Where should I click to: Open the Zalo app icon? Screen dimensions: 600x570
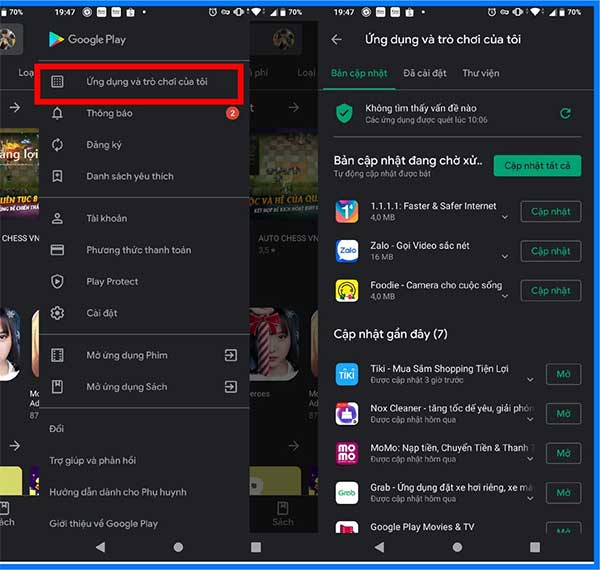[347, 251]
